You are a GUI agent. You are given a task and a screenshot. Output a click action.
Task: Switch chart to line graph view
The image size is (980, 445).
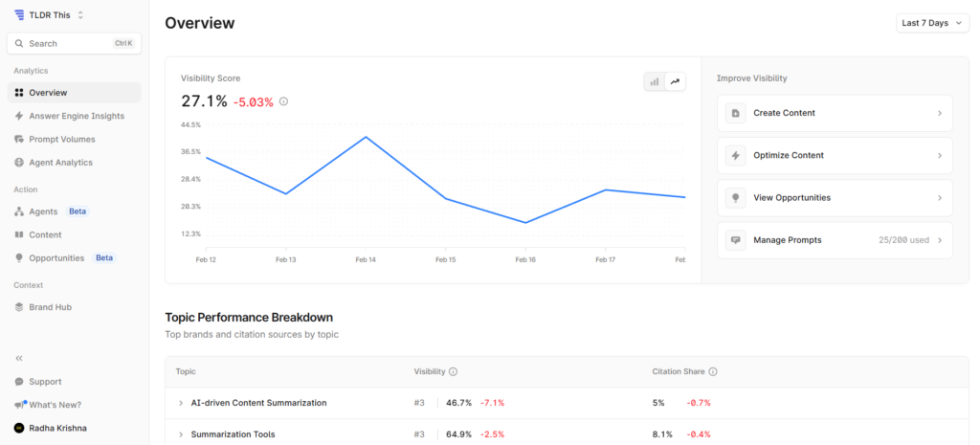pos(675,82)
